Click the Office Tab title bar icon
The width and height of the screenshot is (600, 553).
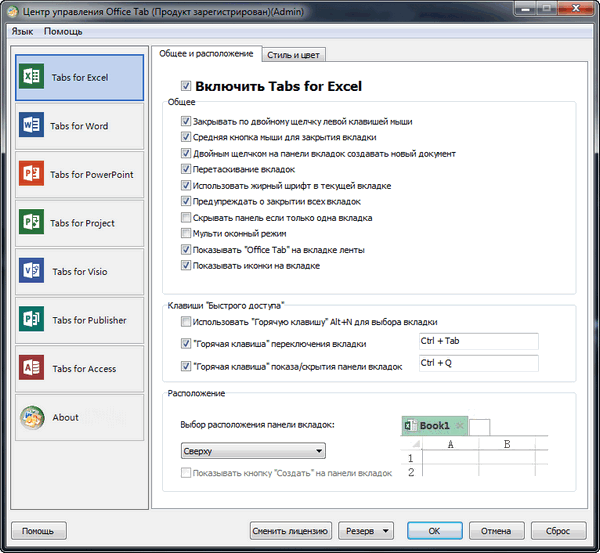pyautogui.click(x=13, y=12)
